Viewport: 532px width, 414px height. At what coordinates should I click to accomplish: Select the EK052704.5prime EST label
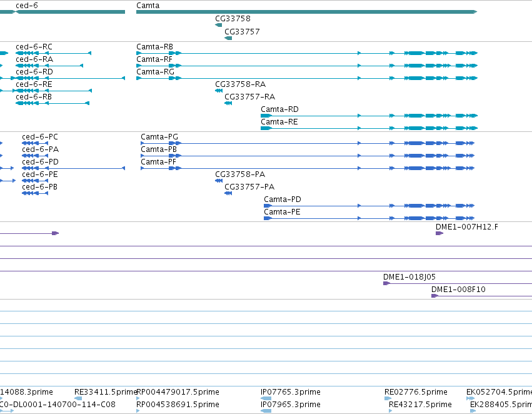499,392
